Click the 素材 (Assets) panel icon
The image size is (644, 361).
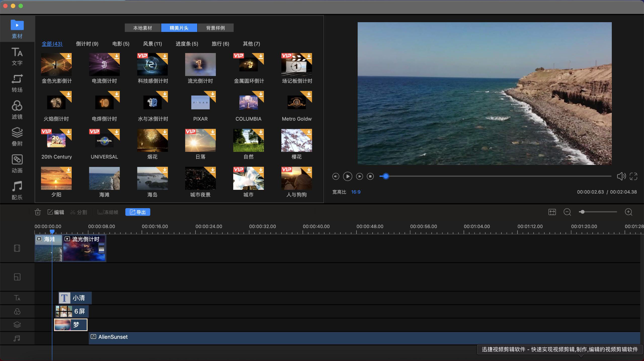pyautogui.click(x=17, y=29)
